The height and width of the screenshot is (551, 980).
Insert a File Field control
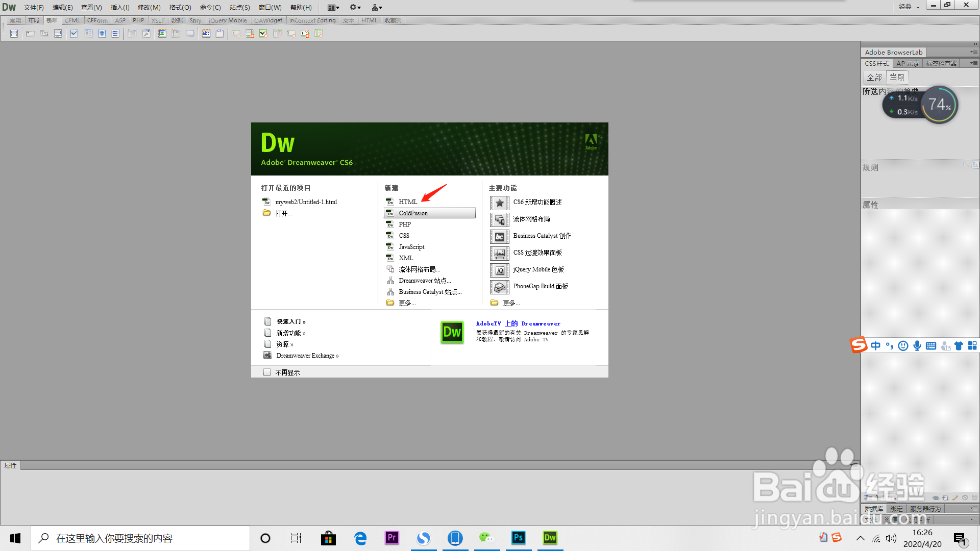(176, 34)
